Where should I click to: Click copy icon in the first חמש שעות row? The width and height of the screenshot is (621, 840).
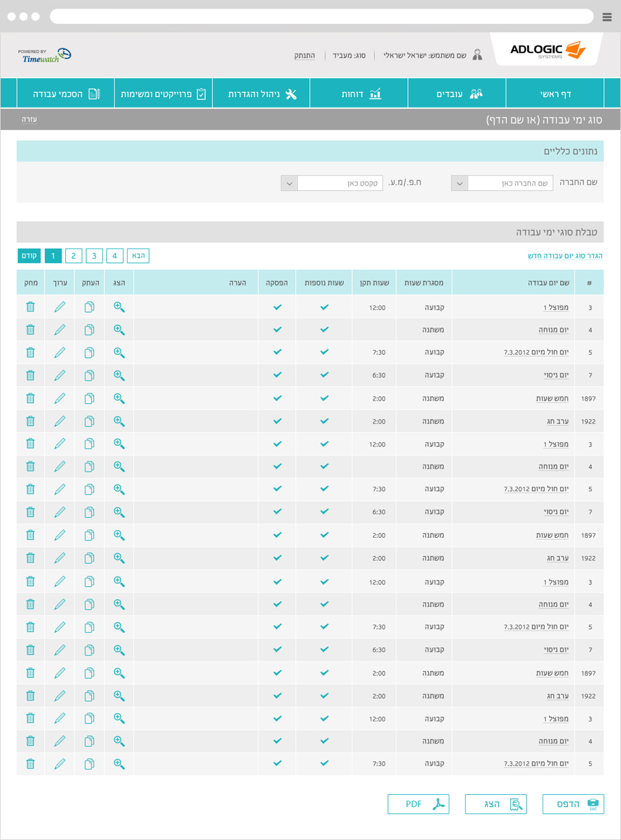click(x=89, y=398)
